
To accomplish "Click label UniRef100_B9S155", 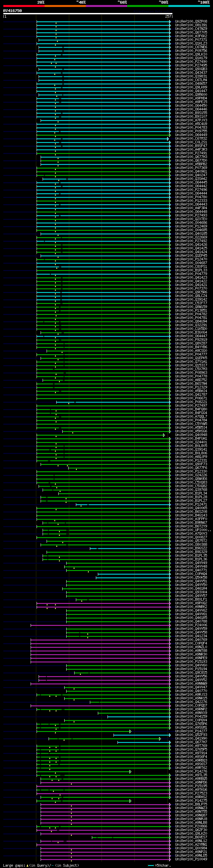I will (x=191, y=113).
